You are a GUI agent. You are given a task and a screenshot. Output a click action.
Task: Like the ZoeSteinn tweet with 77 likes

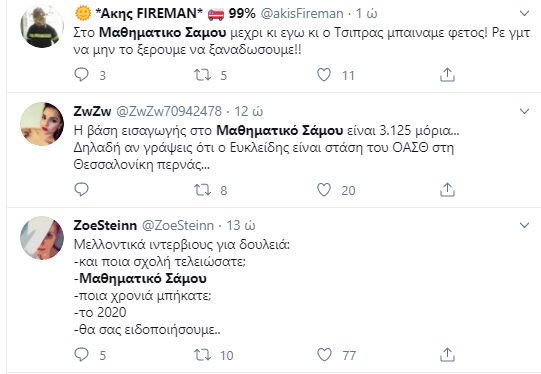pyautogui.click(x=324, y=354)
